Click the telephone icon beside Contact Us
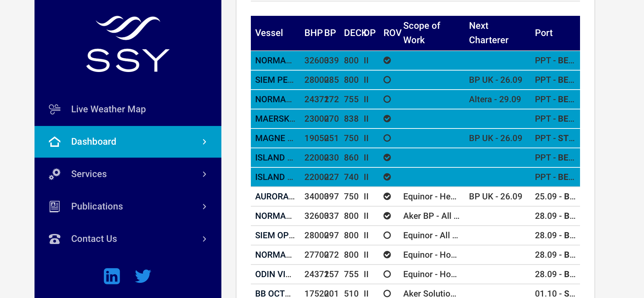This screenshot has width=644, height=298. (x=55, y=239)
